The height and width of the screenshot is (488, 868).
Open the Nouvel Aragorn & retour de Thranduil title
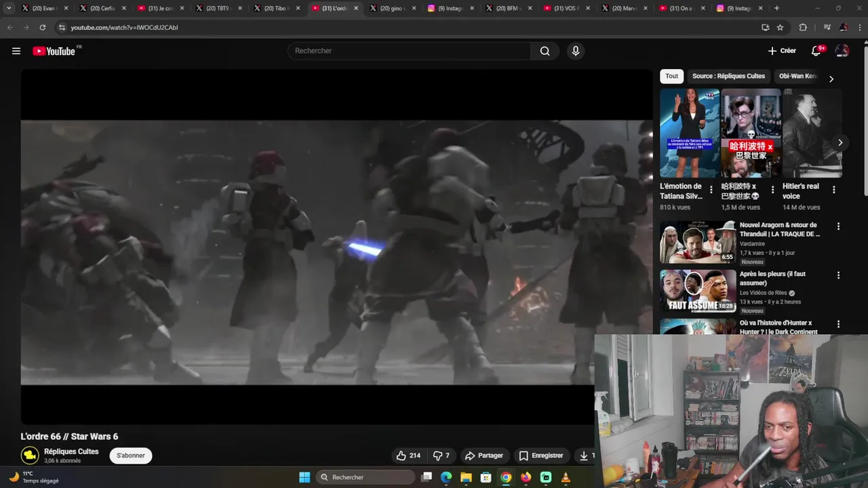pyautogui.click(x=780, y=229)
